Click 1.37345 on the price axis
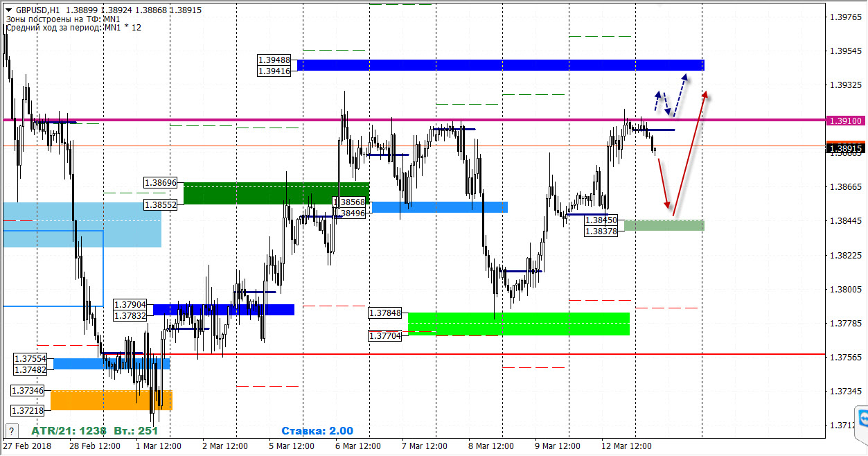Image resolution: width=868 pixels, height=456 pixels. click(847, 392)
